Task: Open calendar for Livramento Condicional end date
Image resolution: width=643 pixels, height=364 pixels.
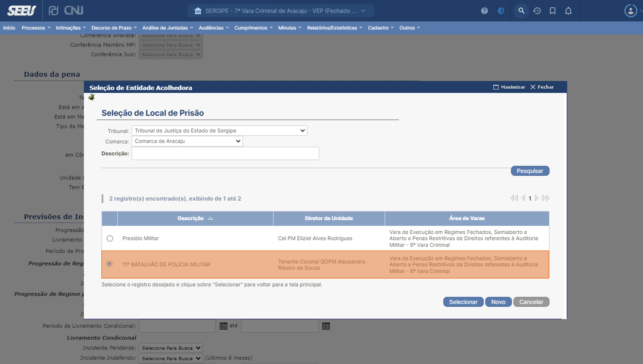Action: click(326, 326)
